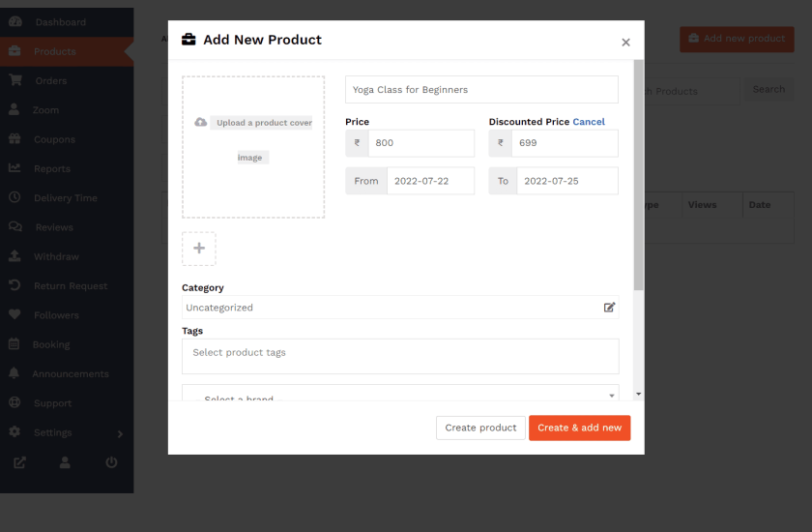Open Delivery Time menu item

tap(66, 198)
